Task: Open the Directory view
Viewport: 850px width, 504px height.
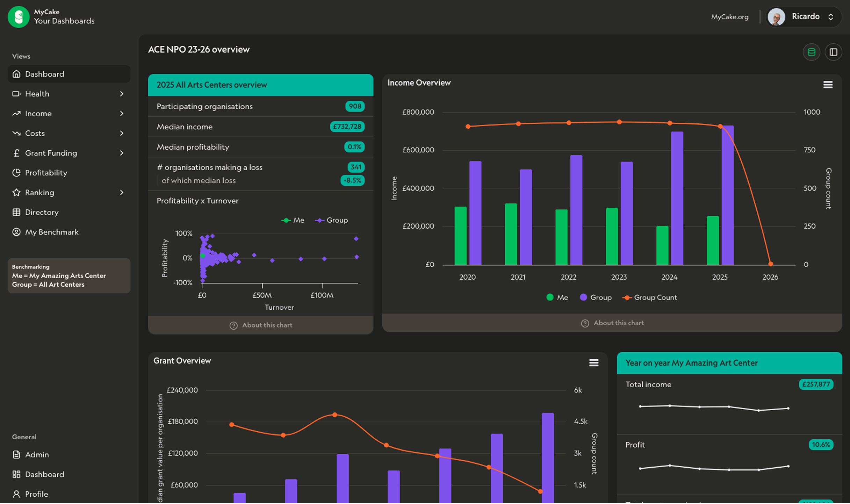Action: tap(69, 212)
